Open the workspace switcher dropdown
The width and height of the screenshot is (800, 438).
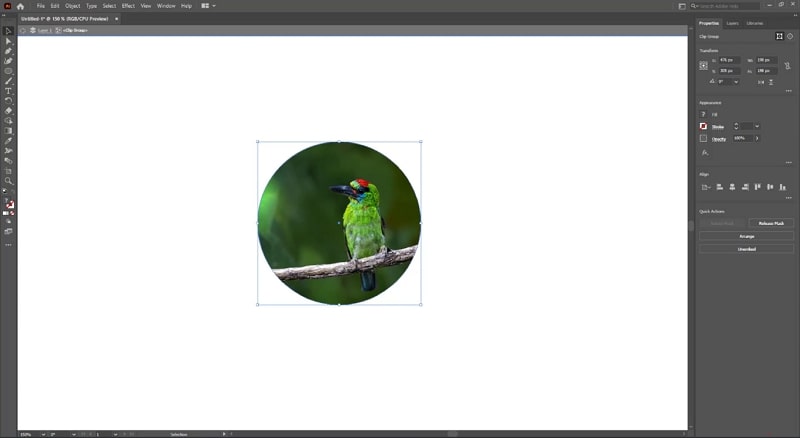click(208, 6)
